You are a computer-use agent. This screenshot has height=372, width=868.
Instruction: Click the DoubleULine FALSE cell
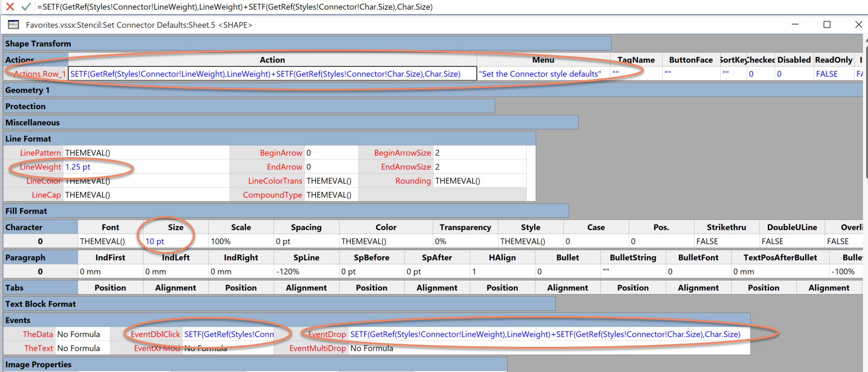(x=792, y=241)
